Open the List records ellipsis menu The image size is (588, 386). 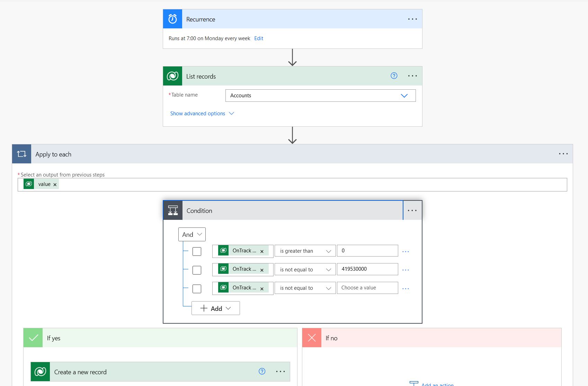tap(412, 76)
